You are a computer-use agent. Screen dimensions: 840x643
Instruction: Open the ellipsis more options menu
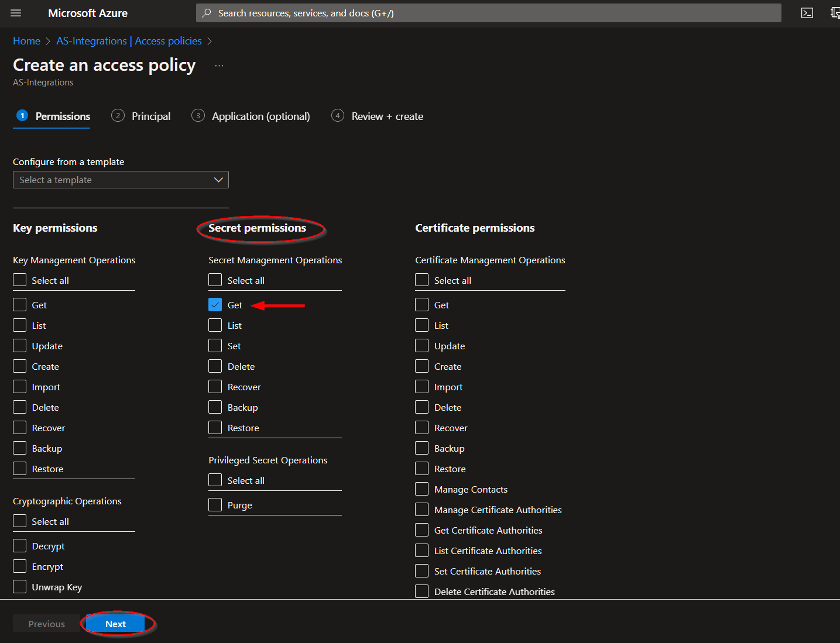[219, 66]
